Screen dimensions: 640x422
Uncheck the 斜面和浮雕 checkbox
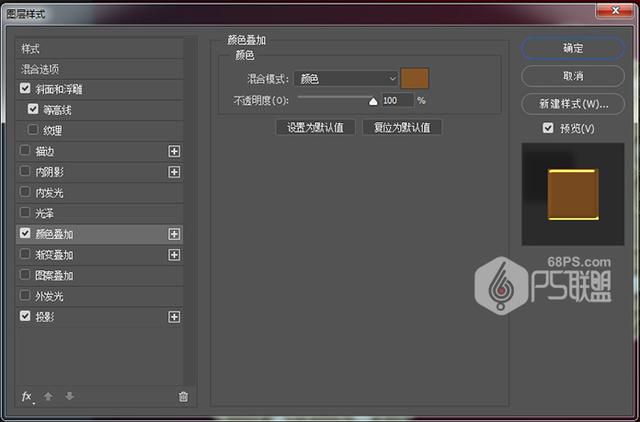[25, 89]
